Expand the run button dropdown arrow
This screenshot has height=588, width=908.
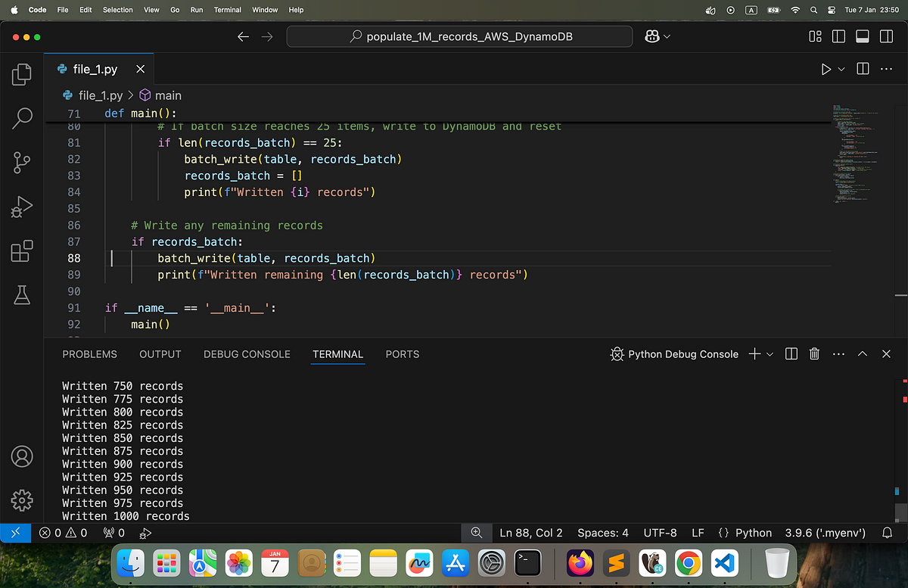pyautogui.click(x=841, y=69)
